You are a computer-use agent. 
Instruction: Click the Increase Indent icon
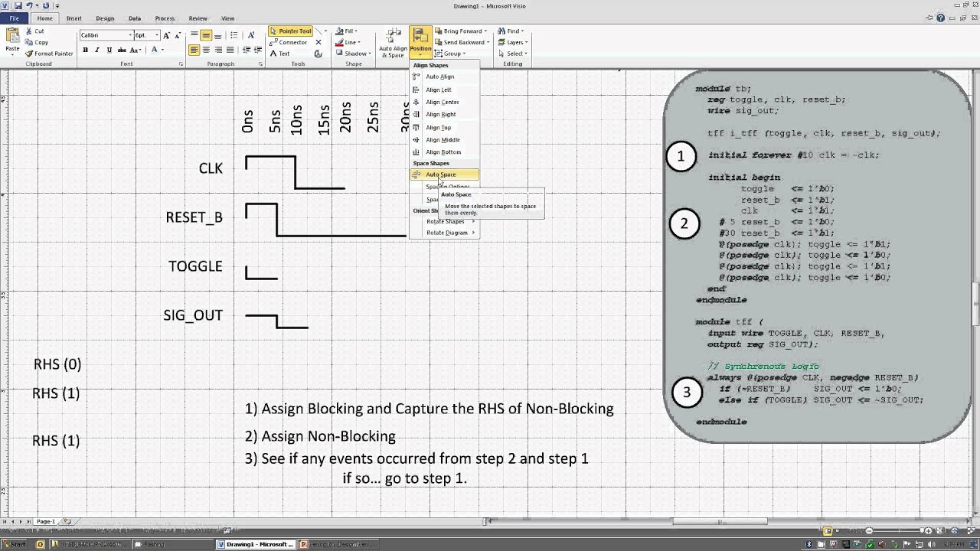(257, 50)
